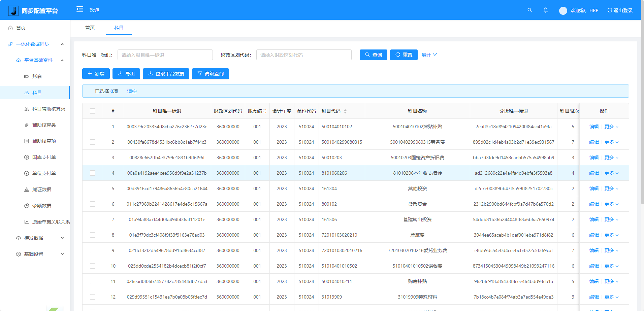
Task: Click the 辅助核算项 list icon
Action: pyautogui.click(x=27, y=141)
